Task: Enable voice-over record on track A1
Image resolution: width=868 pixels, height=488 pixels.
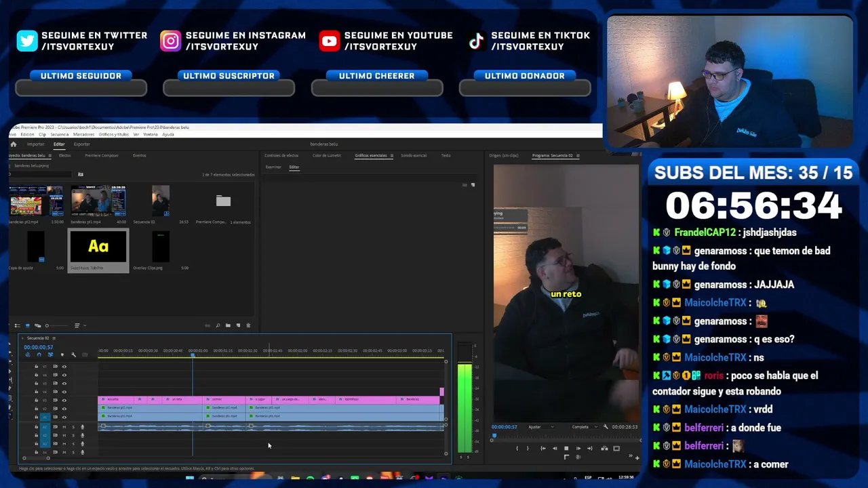Action: click(83, 427)
